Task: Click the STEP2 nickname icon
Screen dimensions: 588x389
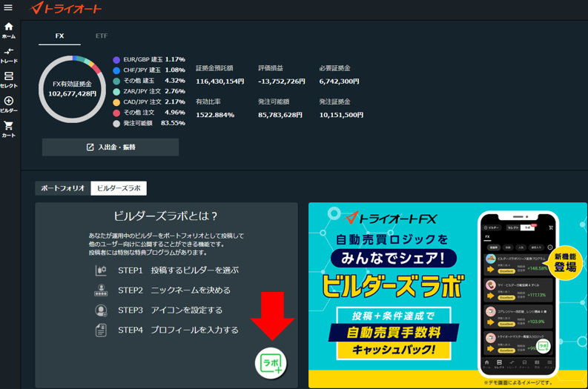Action: pyautogui.click(x=101, y=290)
